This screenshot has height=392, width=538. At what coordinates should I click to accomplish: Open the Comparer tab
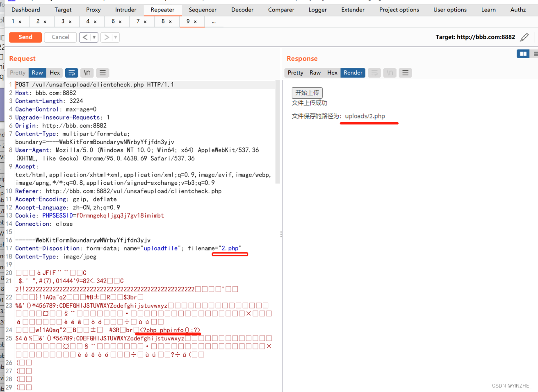281,10
